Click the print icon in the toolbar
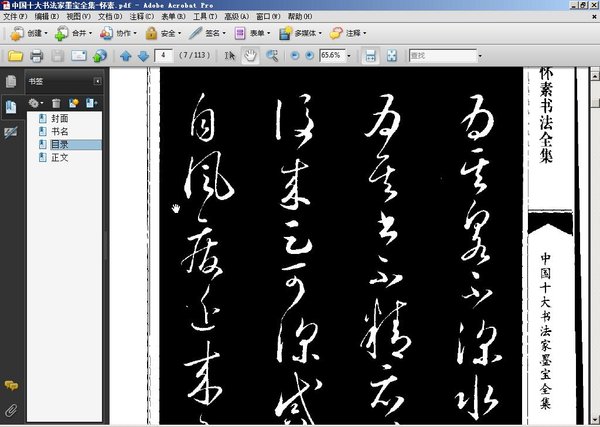The width and height of the screenshot is (600, 427). point(36,55)
